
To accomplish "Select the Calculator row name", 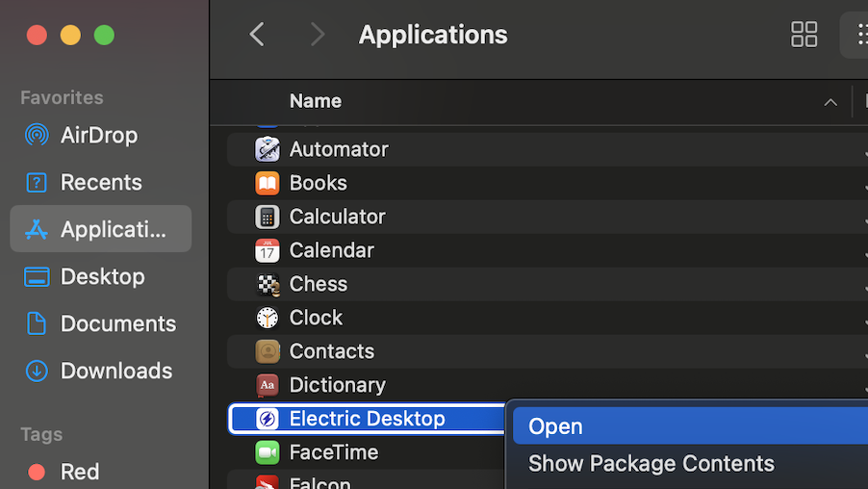I will [337, 218].
